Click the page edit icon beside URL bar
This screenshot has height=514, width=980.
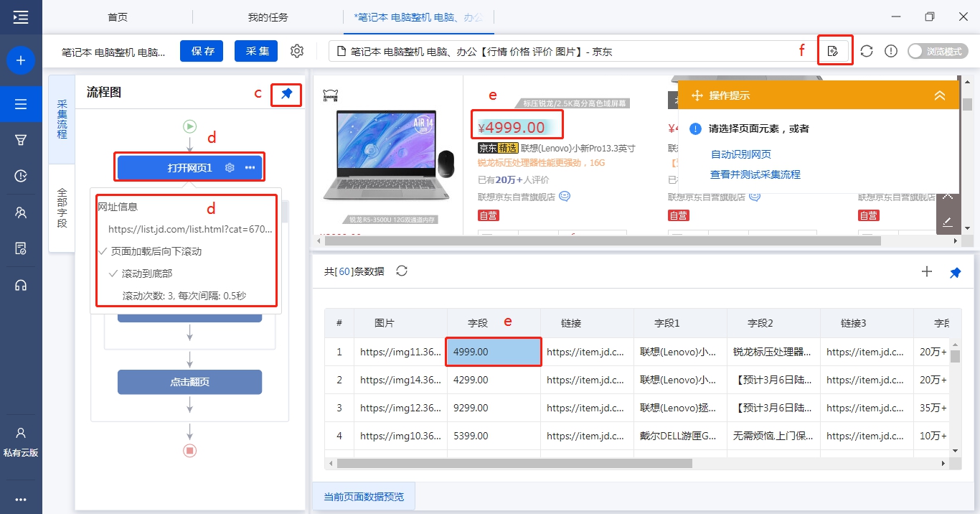click(x=833, y=51)
